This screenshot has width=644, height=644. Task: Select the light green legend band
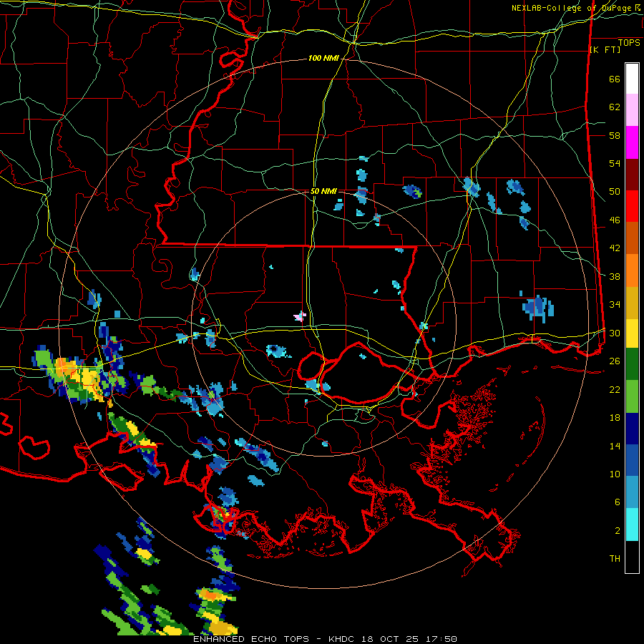pos(632,396)
